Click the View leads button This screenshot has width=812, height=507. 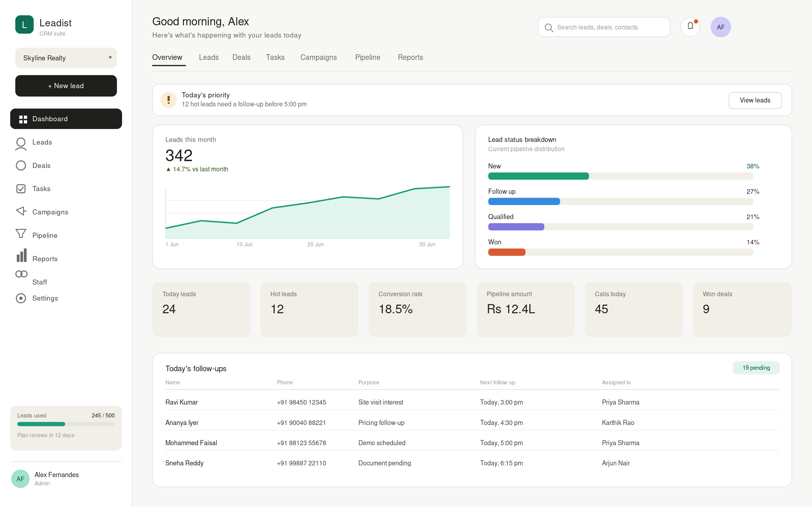coord(755,100)
